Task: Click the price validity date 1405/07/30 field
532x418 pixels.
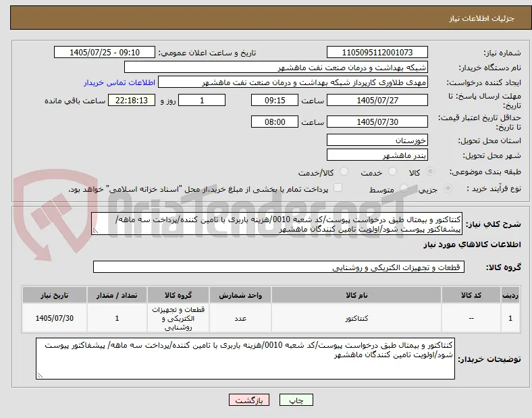Action: coord(377,122)
